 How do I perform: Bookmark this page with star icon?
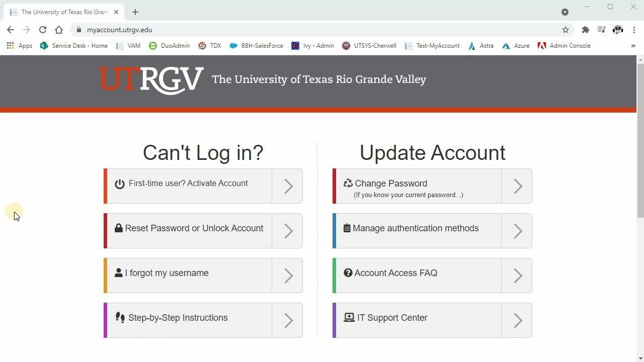click(x=566, y=30)
